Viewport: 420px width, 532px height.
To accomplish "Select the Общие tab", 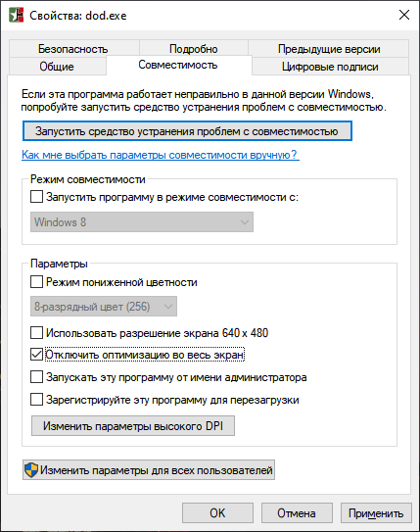I will pyautogui.click(x=57, y=67).
